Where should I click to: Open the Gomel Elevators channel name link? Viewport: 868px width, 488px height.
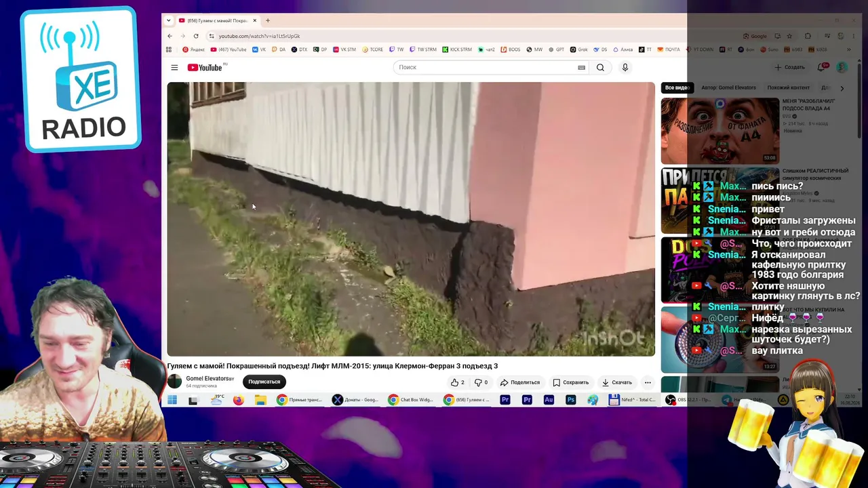pos(208,379)
